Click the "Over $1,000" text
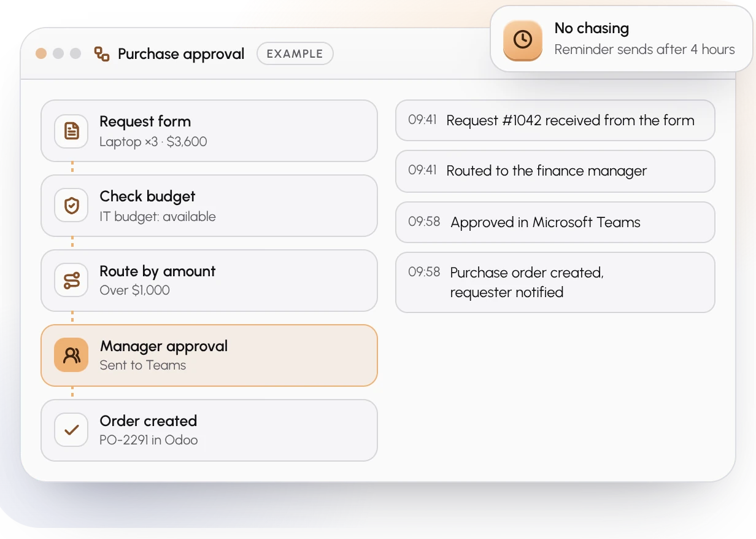The image size is (756, 539). pyautogui.click(x=135, y=290)
